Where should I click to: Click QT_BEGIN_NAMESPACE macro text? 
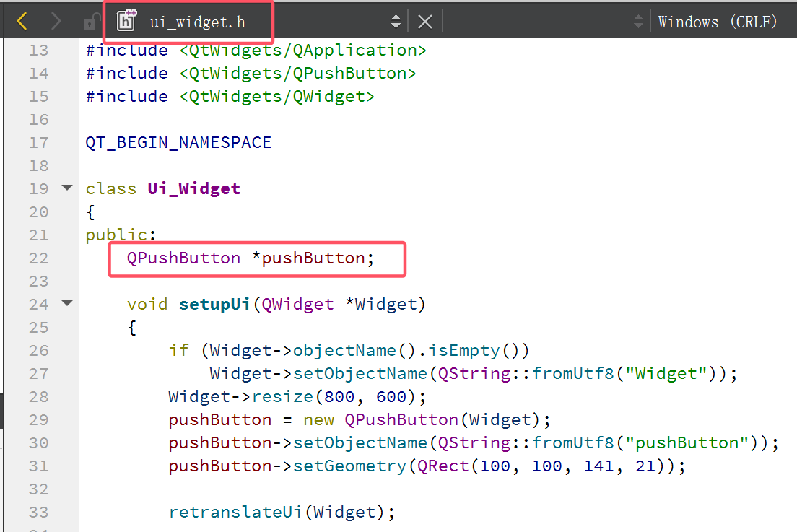click(178, 142)
